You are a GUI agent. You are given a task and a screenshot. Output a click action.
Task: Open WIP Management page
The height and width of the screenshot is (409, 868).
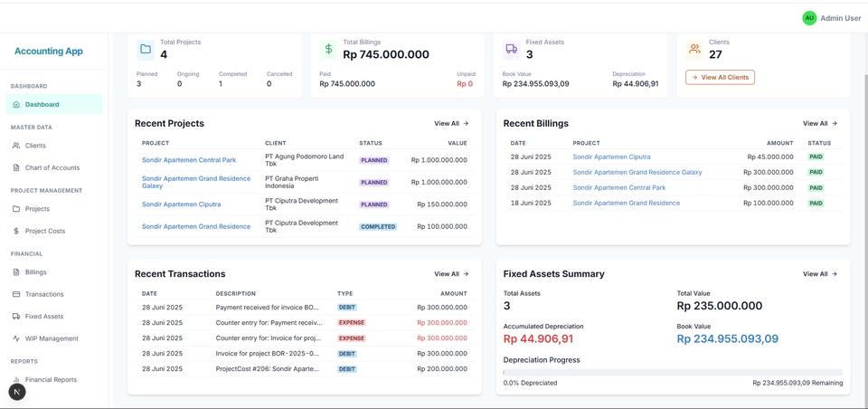[53, 338]
